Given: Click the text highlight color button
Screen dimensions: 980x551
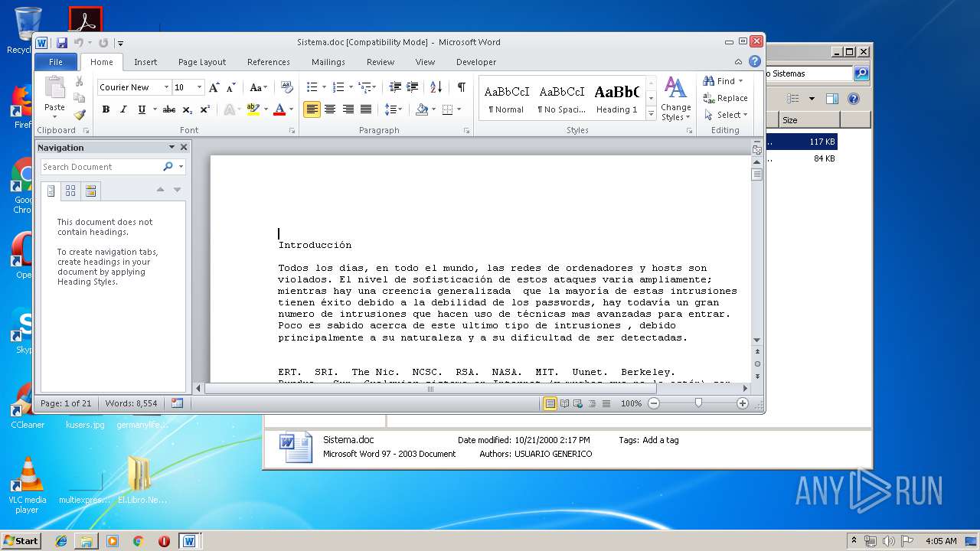Looking at the screenshot, I should [253, 109].
